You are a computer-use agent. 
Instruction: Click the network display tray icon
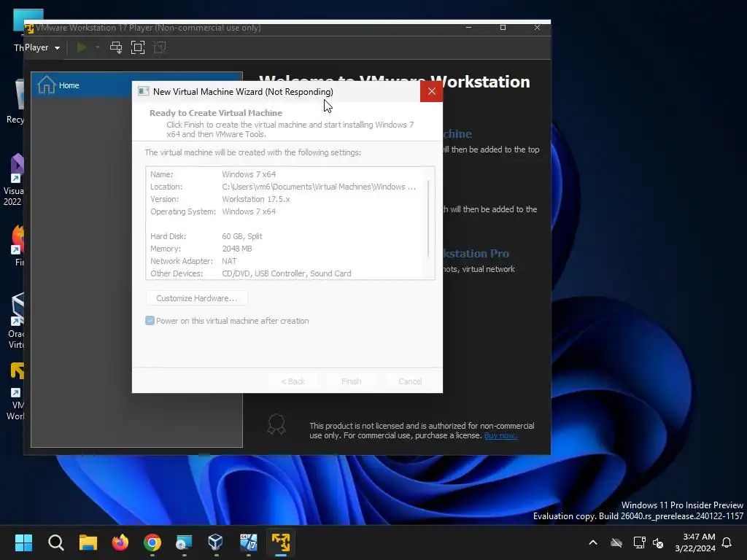pos(639,542)
